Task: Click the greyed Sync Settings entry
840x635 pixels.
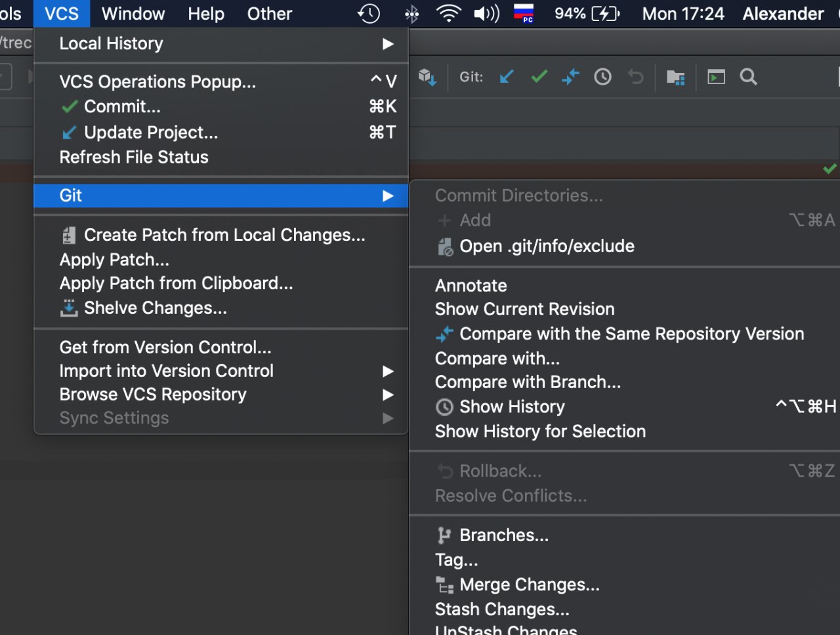Action: 221,418
